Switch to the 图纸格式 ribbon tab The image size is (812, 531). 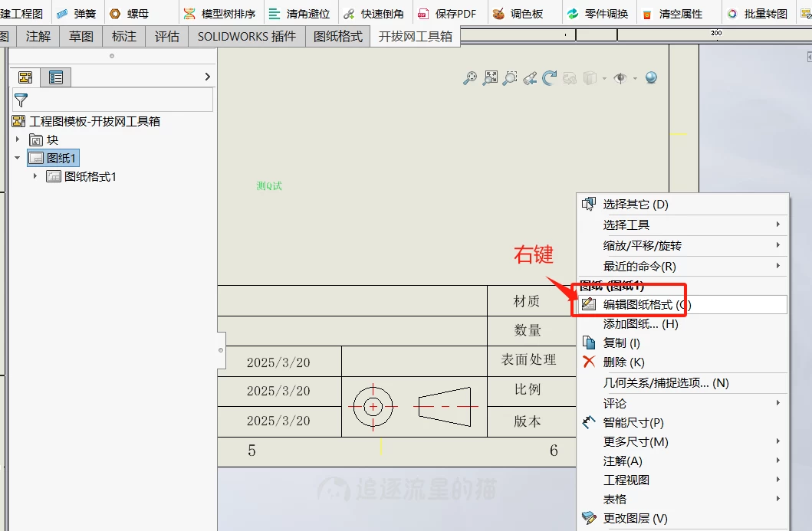point(337,35)
